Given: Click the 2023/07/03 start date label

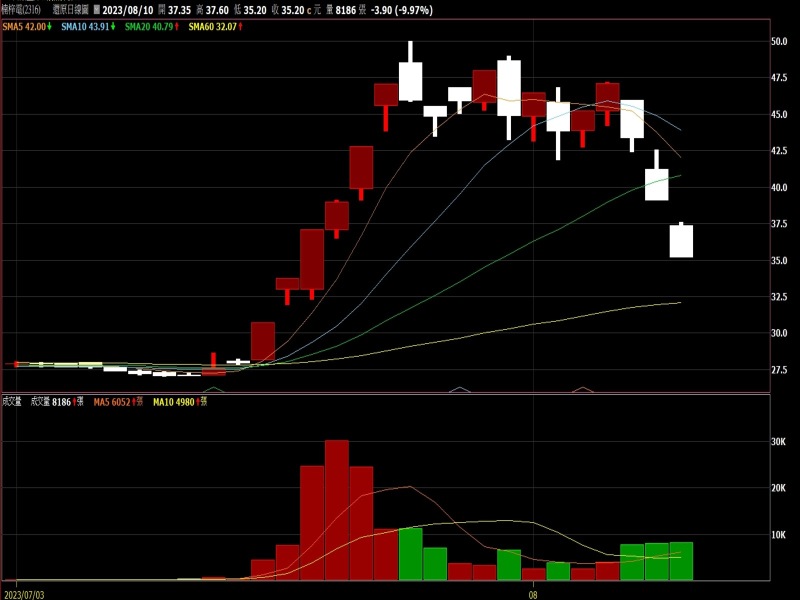Looking at the screenshot, I should [24, 592].
